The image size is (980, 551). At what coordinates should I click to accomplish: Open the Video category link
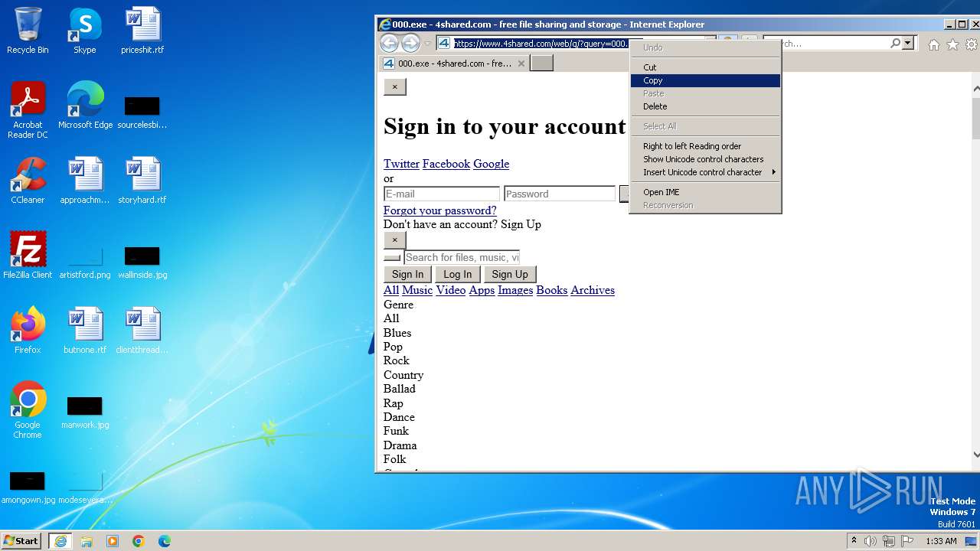click(451, 290)
